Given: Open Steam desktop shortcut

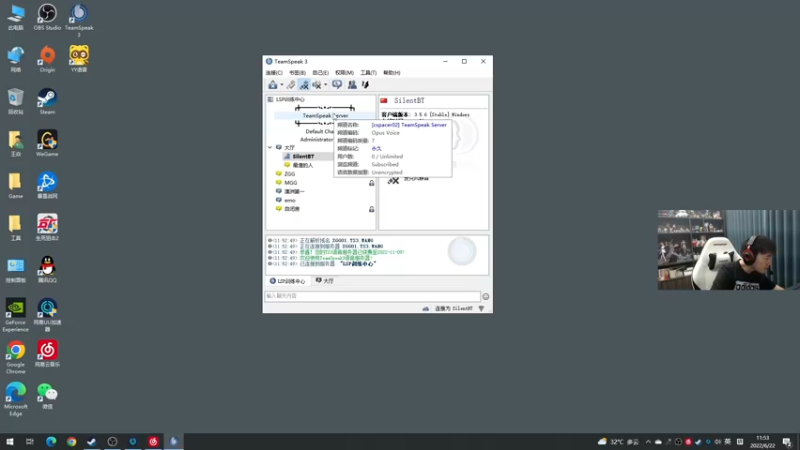Looking at the screenshot, I should click(x=47, y=101).
